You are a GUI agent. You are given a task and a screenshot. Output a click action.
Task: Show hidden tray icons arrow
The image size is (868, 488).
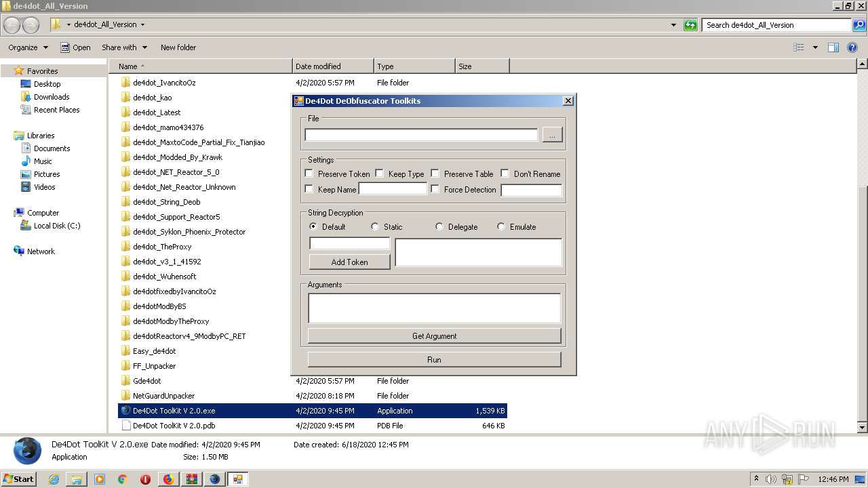tap(756, 479)
